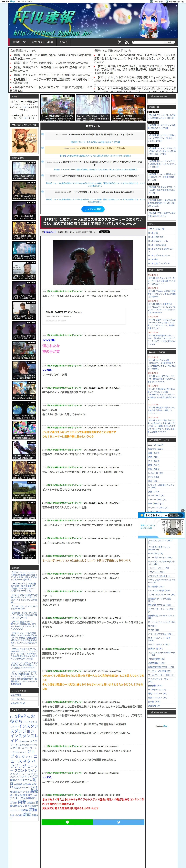186x868 pixels.
Task: Expand the DPS (2141) [+] category
Action: pos(156,503)
